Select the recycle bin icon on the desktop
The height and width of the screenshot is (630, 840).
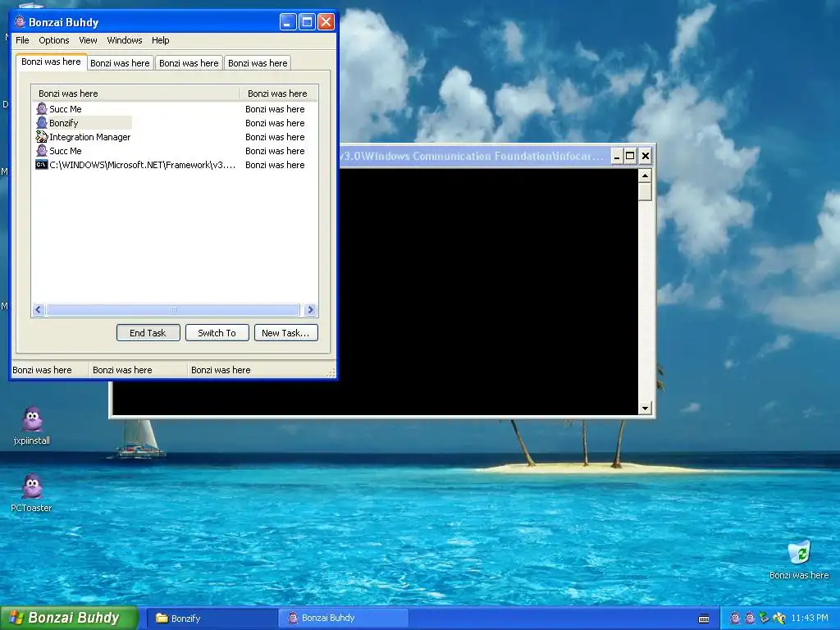click(799, 552)
